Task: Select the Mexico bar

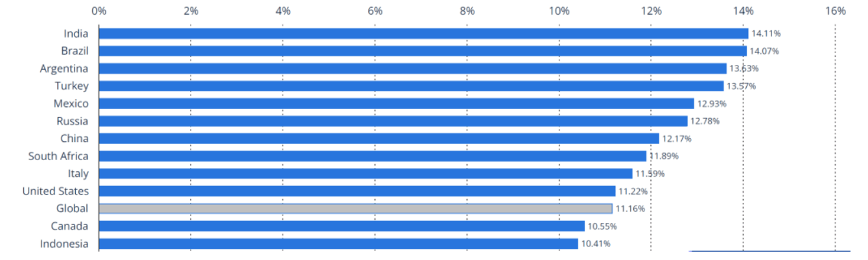Action: tap(396, 104)
